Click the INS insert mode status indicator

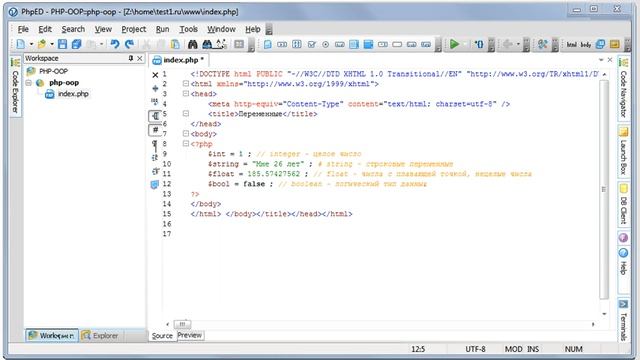click(x=533, y=349)
